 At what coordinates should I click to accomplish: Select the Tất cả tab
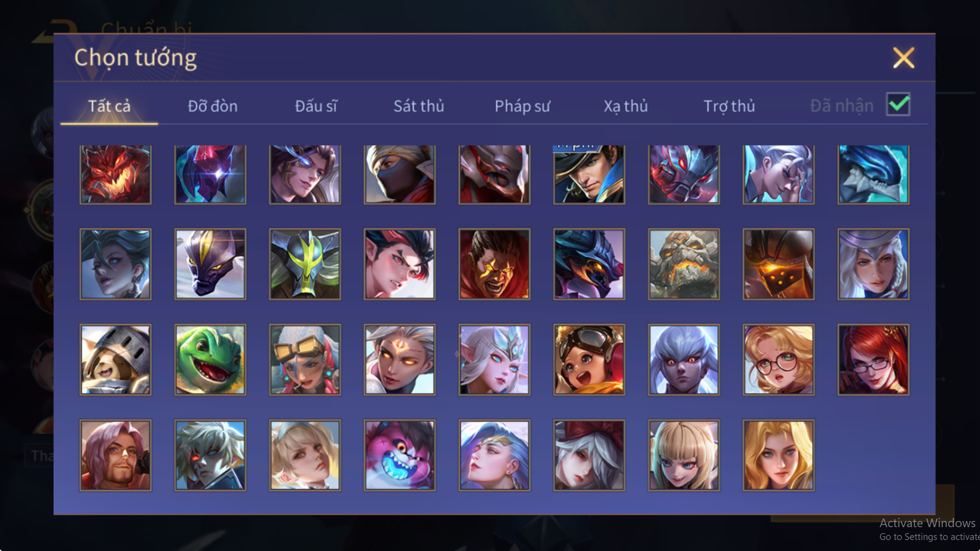coord(109,106)
